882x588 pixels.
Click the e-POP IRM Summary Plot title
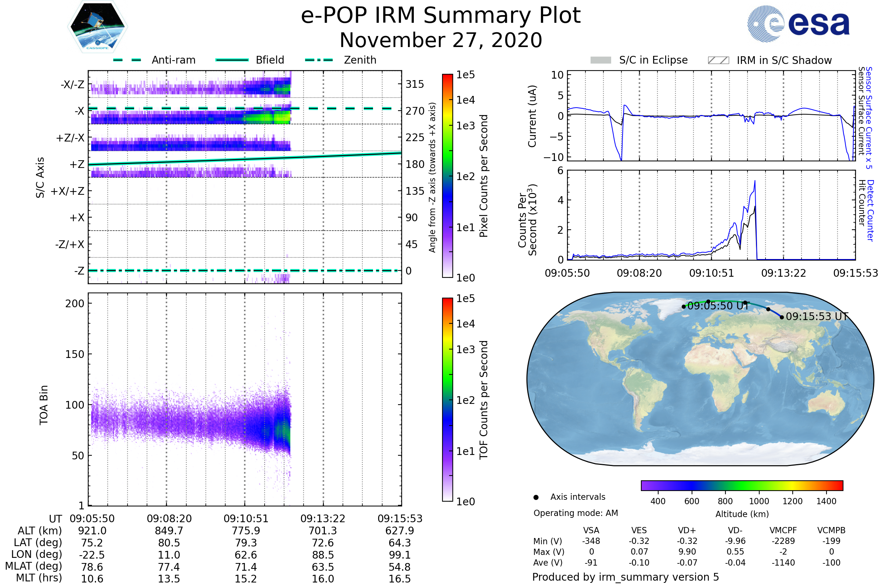click(x=441, y=16)
